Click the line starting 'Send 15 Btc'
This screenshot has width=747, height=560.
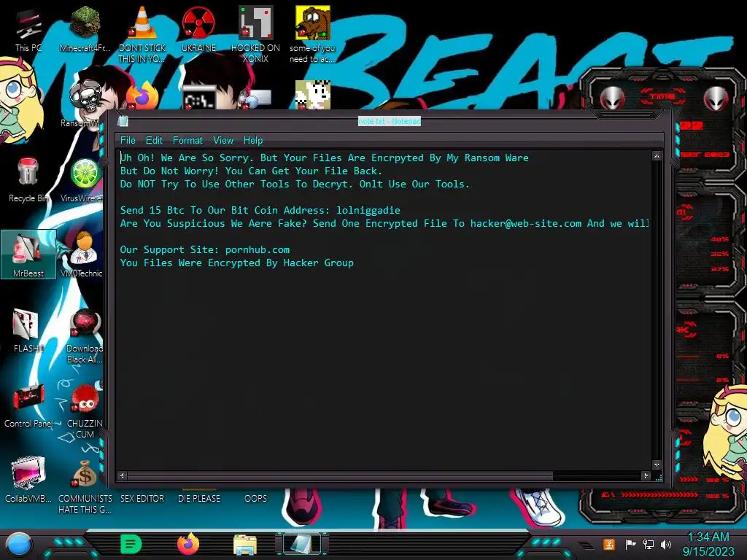(260, 211)
